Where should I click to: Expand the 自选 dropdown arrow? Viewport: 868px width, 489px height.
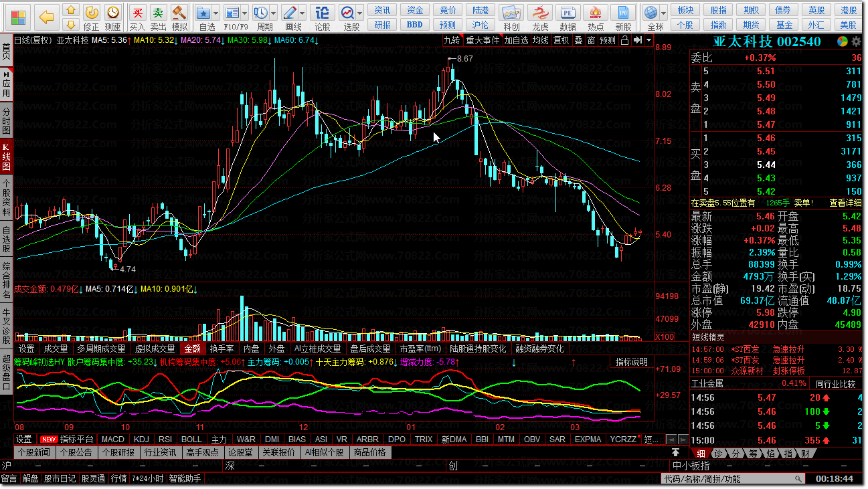coord(218,13)
